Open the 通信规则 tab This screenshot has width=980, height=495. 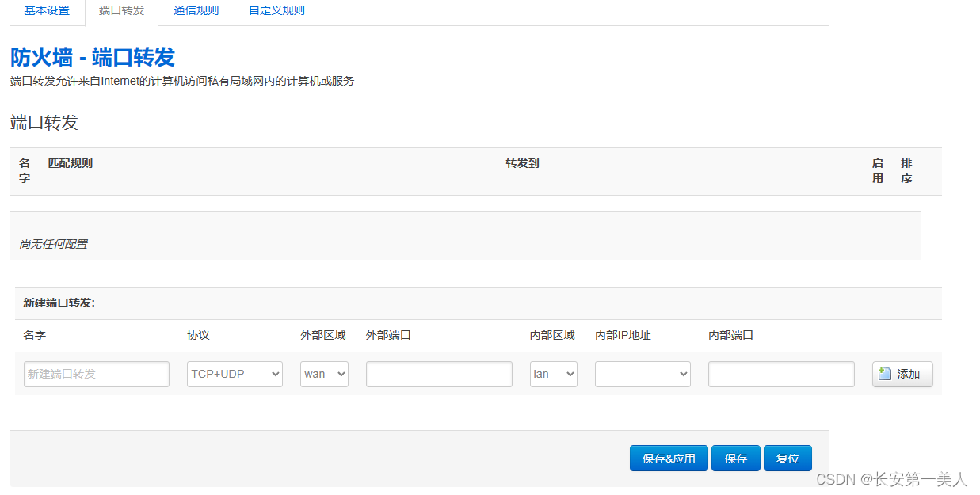click(196, 11)
